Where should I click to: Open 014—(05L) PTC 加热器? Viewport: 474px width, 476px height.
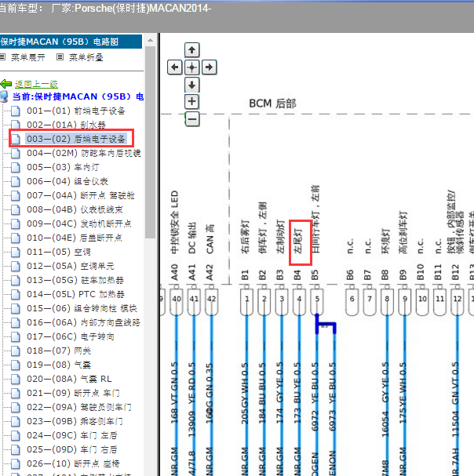pyautogui.click(x=75, y=294)
